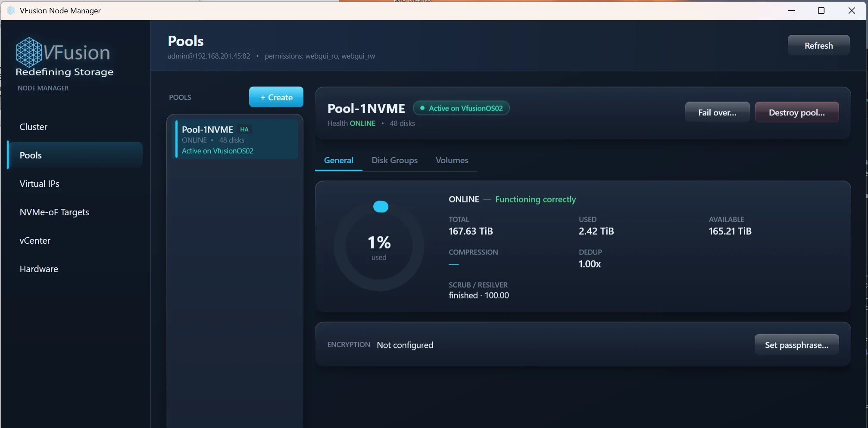Click the 2.42 TiB used value

[x=596, y=231]
